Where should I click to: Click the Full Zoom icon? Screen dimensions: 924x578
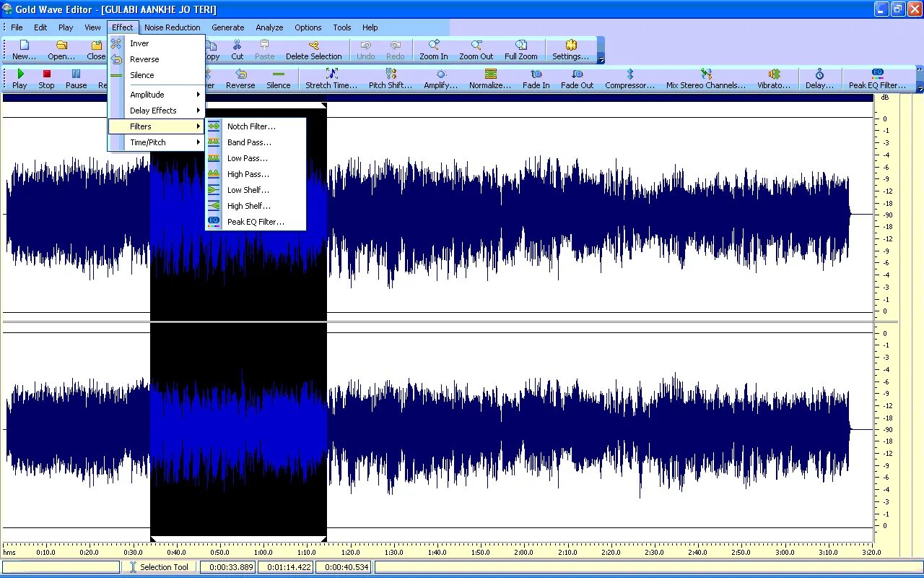[x=520, y=50]
